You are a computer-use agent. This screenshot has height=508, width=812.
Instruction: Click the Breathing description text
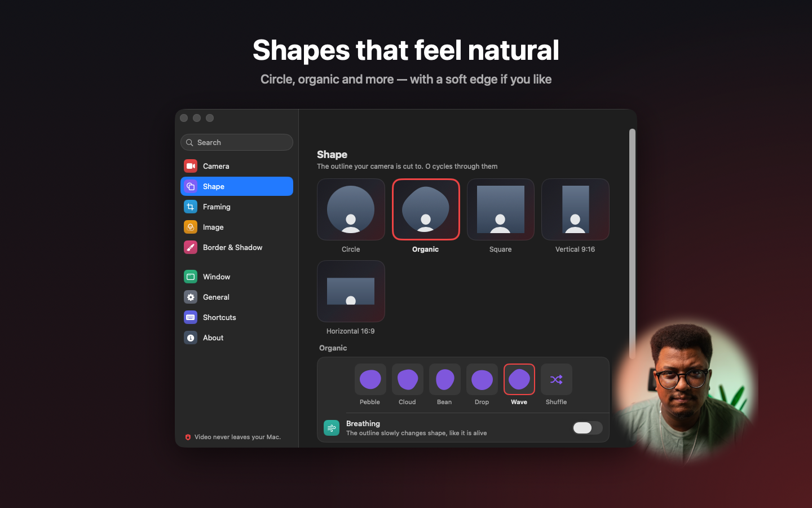pyautogui.click(x=416, y=433)
